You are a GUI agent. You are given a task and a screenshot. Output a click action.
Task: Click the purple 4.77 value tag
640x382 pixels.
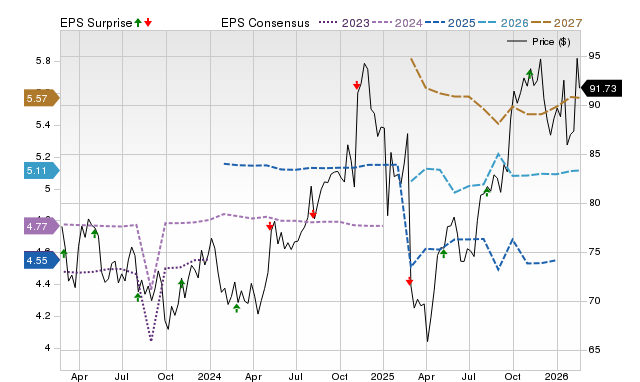click(x=42, y=226)
